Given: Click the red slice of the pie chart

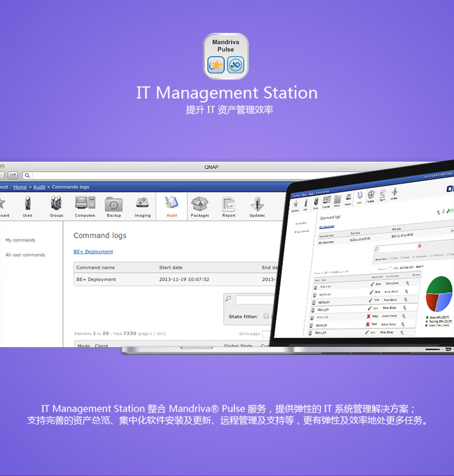Looking at the screenshot, I should 432,301.
